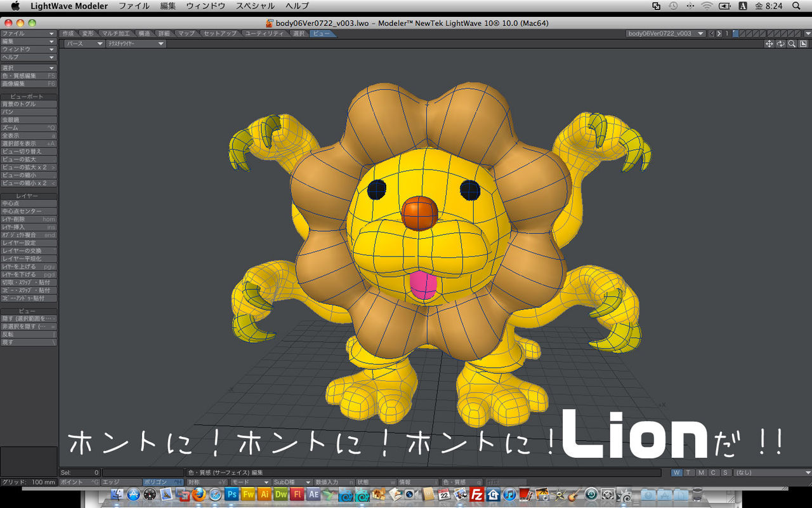
Task: Open the テクスチャワイヤー shading dropdown
Action: 135,43
